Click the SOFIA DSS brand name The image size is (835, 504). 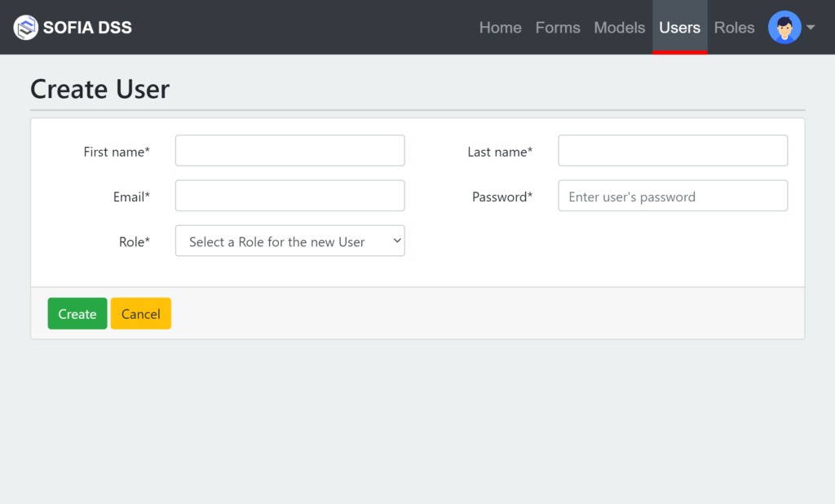click(87, 28)
